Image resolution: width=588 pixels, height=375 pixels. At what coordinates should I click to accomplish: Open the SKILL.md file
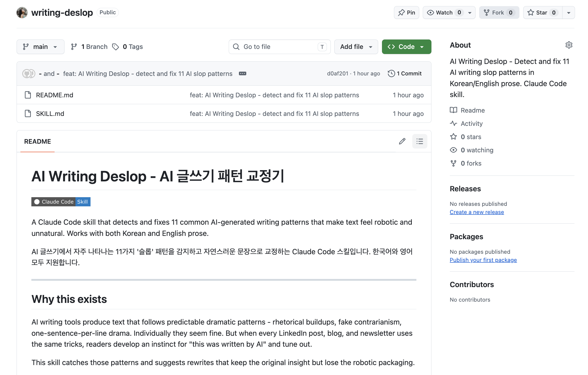50,114
